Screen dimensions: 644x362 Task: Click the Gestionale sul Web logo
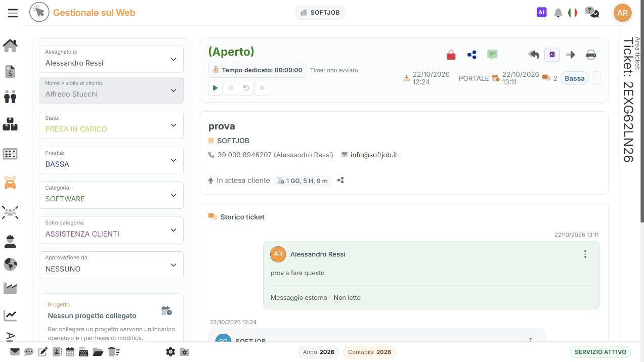(82, 13)
